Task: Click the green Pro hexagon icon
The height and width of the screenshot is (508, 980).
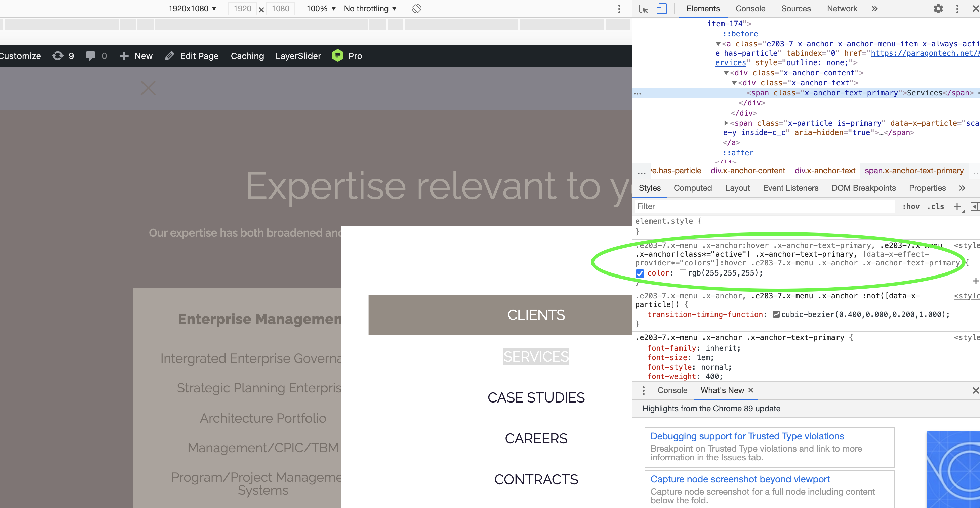Action: pyautogui.click(x=337, y=55)
